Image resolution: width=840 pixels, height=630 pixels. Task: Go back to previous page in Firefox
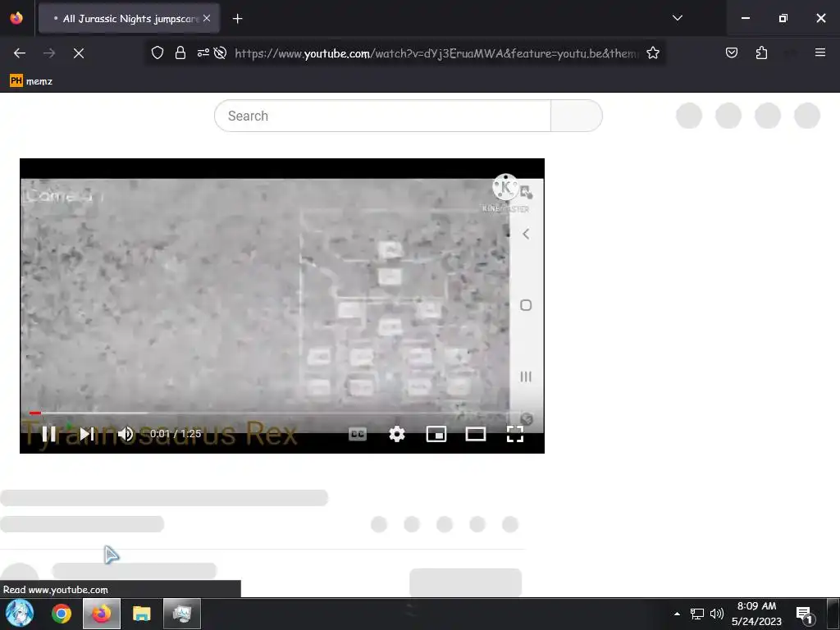(x=20, y=53)
